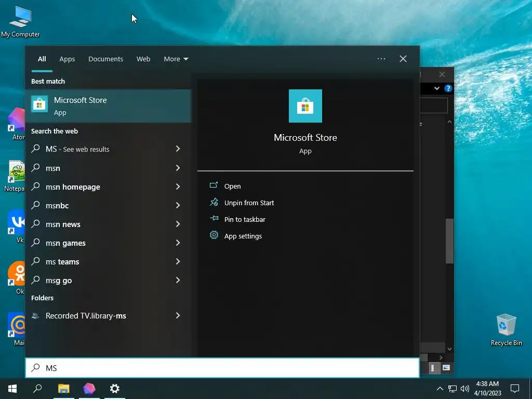Expand the chevron next to 'msn'

click(178, 168)
